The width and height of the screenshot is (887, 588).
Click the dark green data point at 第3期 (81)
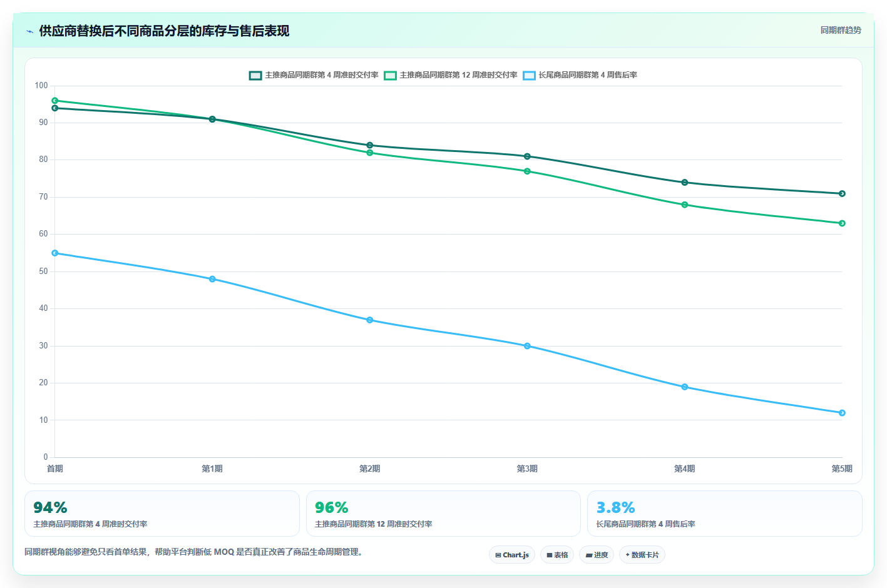coord(527,156)
